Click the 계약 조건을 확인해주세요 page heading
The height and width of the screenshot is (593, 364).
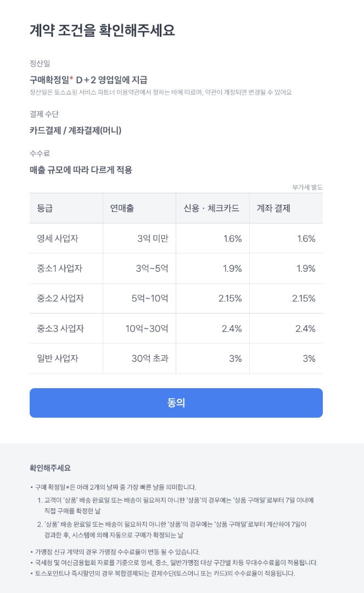pyautogui.click(x=102, y=30)
